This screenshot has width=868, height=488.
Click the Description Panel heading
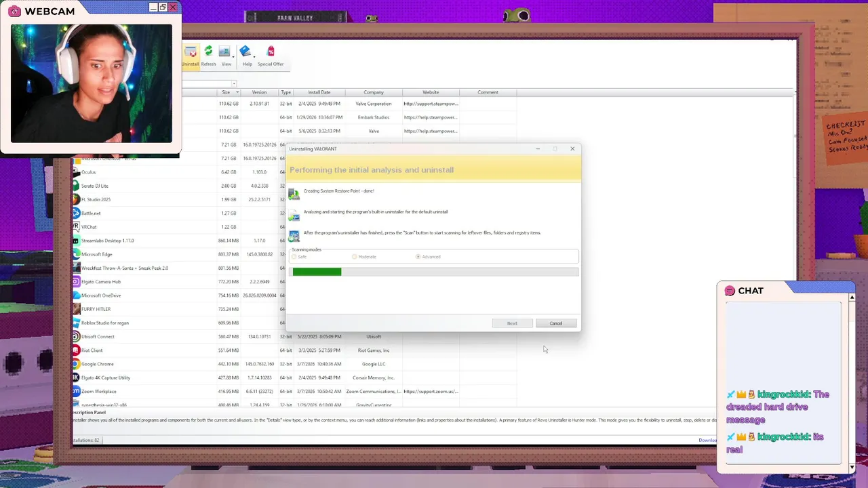[90, 412]
